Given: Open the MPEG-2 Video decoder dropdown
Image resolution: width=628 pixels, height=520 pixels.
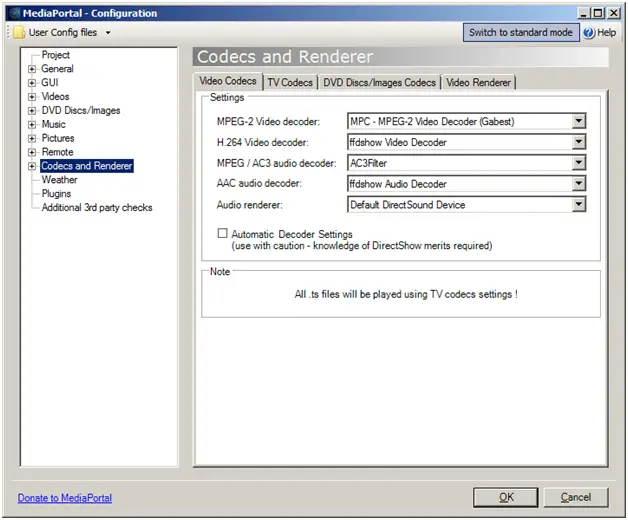Looking at the screenshot, I should (577, 122).
